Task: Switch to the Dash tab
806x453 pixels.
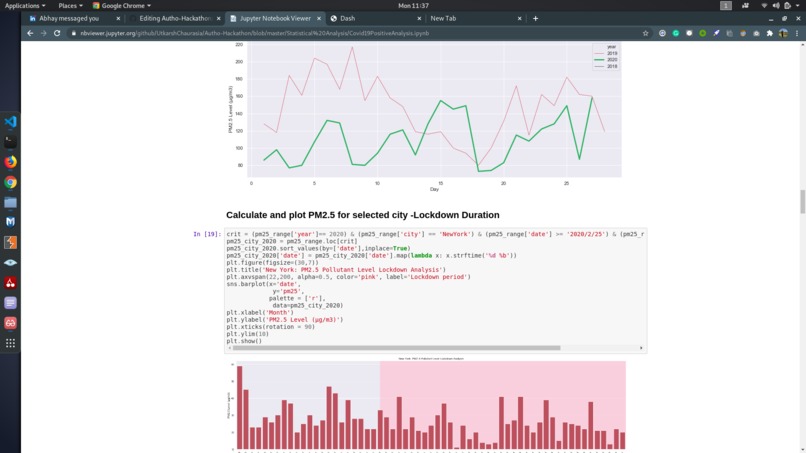Action: point(375,18)
